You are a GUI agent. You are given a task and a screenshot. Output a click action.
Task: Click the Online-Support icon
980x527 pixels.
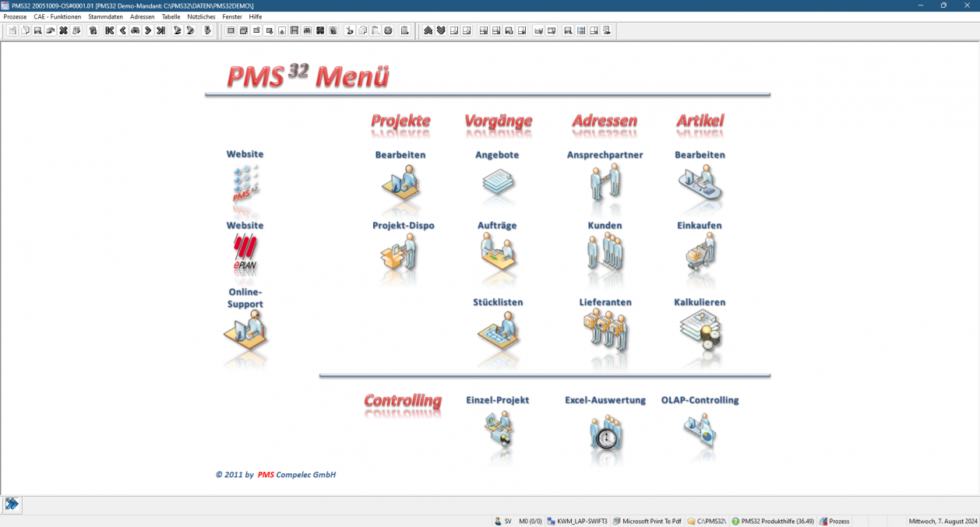245,333
